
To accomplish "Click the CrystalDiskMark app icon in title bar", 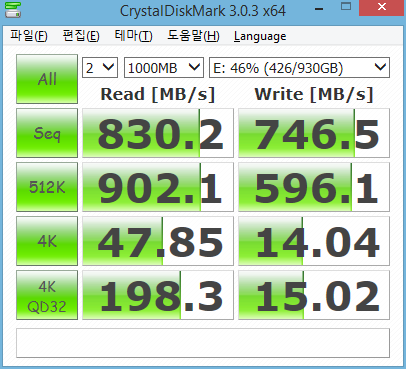I will [x=13, y=9].
